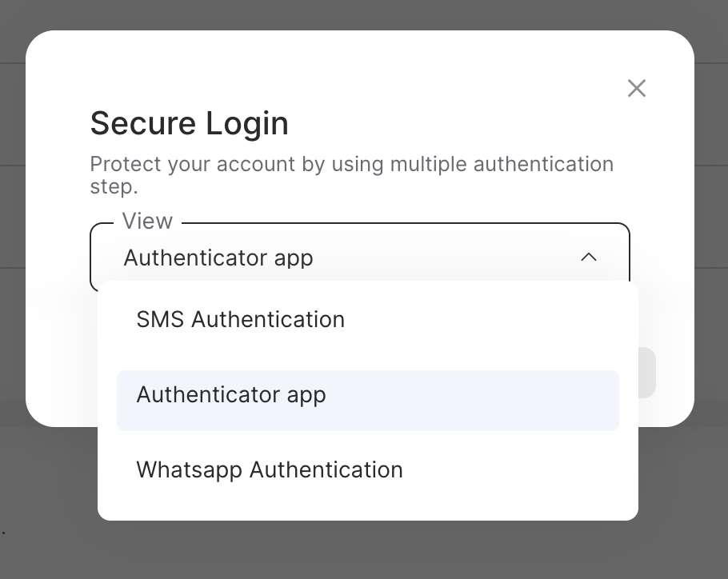Collapse the View dropdown using its chevron
This screenshot has width=728, height=579.
[x=589, y=258]
